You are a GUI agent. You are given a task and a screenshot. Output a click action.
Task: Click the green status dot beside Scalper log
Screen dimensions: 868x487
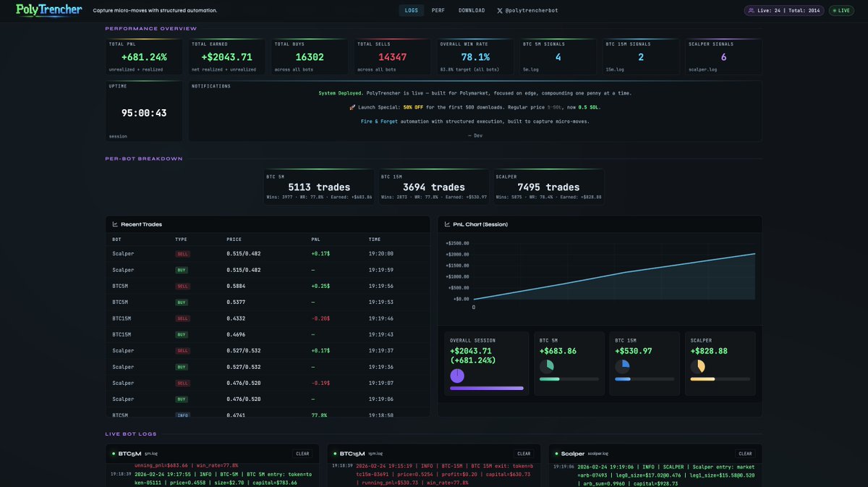(x=556, y=454)
